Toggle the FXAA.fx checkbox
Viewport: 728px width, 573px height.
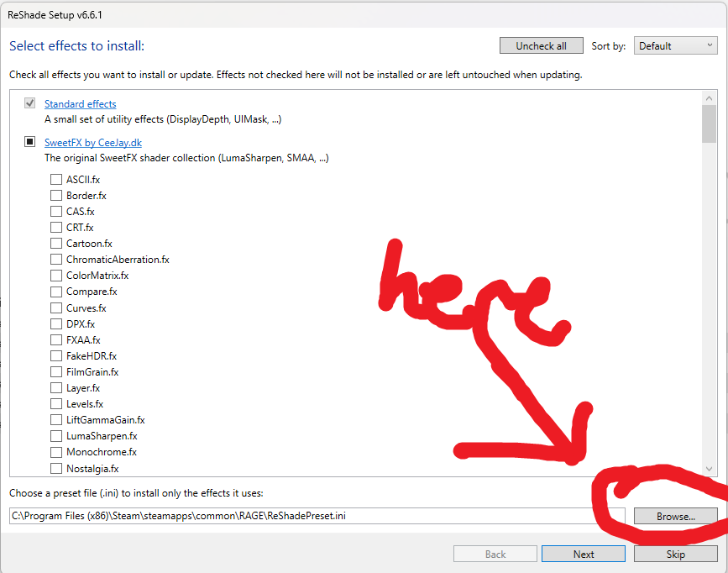click(x=56, y=339)
